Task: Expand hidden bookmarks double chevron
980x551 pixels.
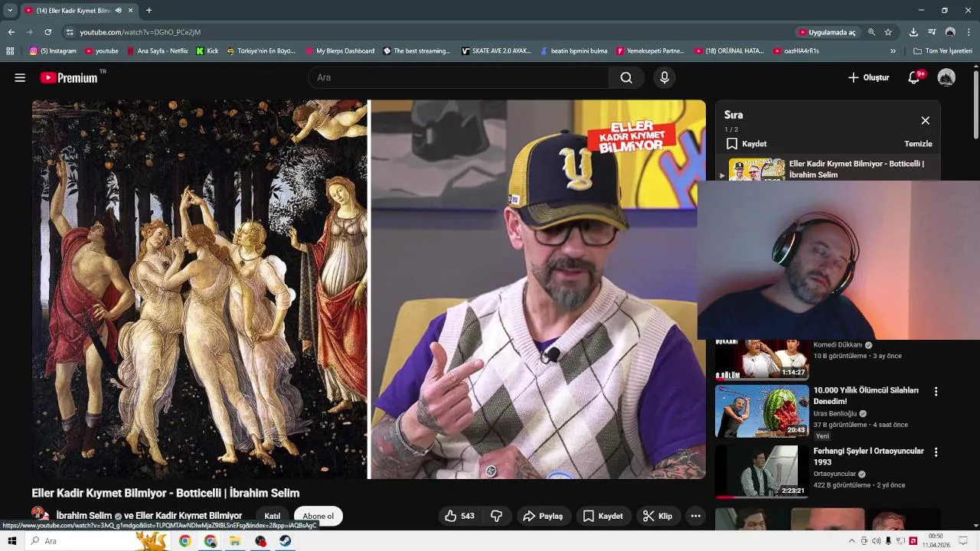Action: (x=893, y=51)
